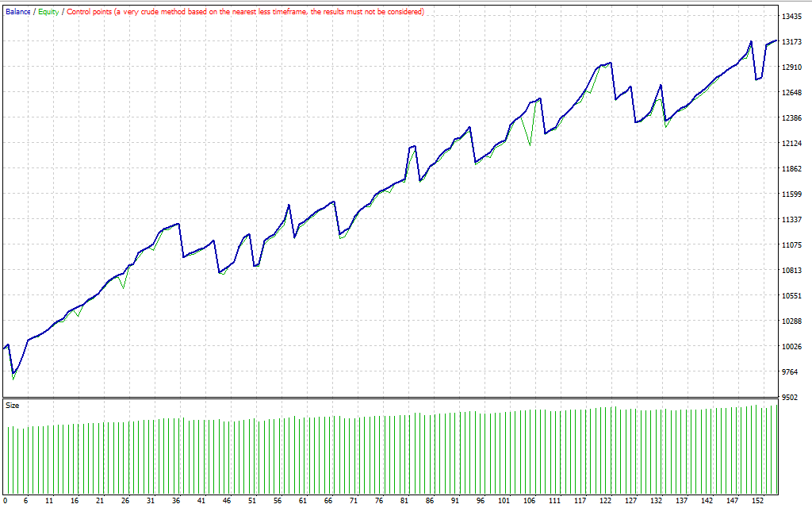Click the 152 x-axis label
Screen dimensions: 812x508
click(757, 501)
